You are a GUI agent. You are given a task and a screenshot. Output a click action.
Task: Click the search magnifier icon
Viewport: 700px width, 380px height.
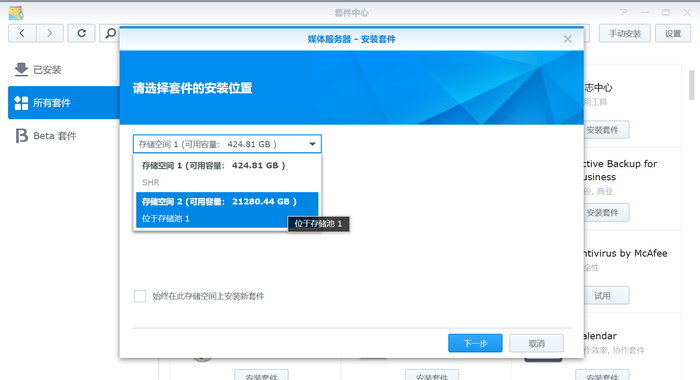pos(110,33)
